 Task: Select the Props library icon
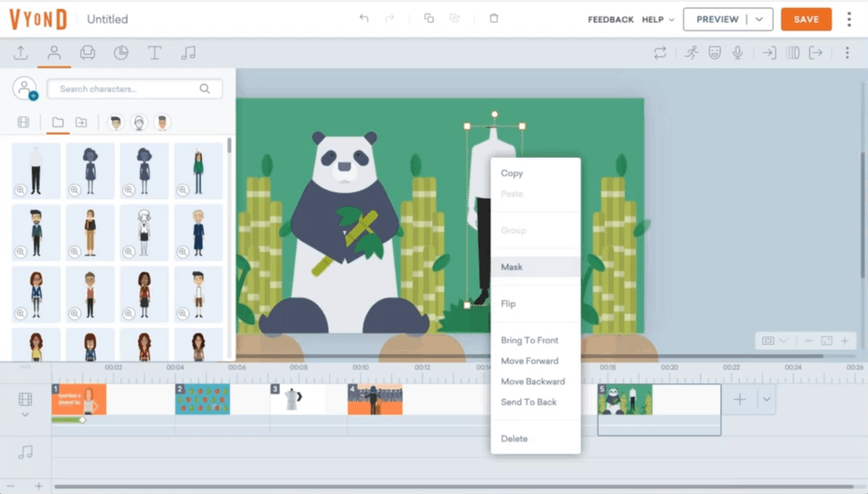88,53
